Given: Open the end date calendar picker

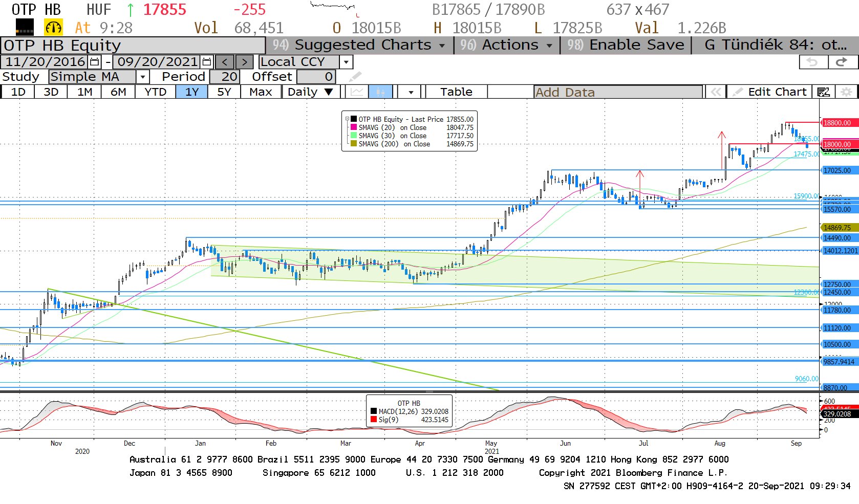Looking at the screenshot, I should coord(207,62).
